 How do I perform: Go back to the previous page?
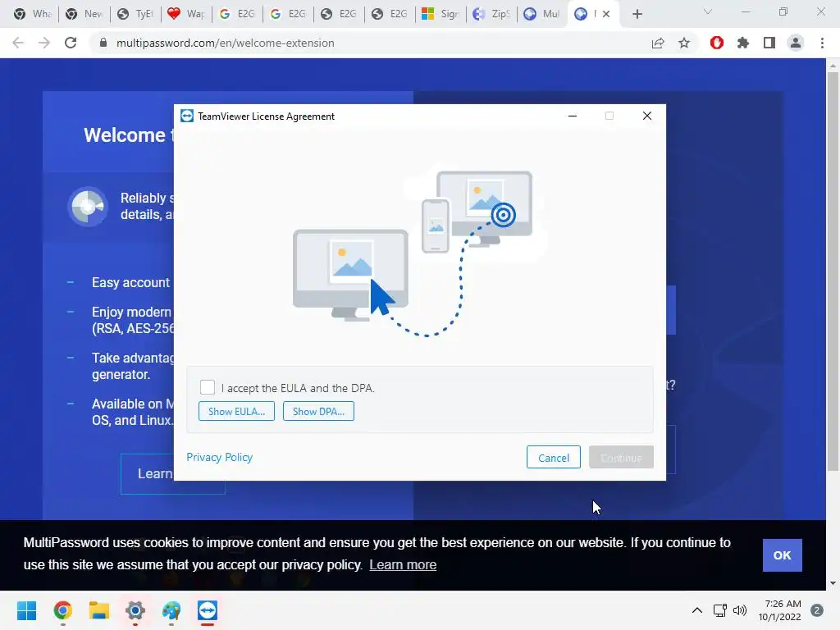(18, 43)
